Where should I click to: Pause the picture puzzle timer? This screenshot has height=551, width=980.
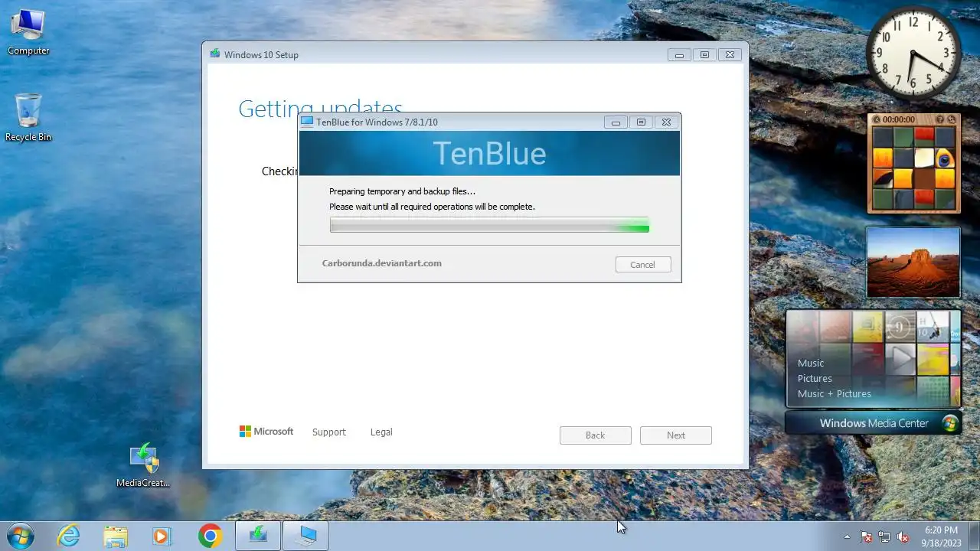click(x=877, y=119)
